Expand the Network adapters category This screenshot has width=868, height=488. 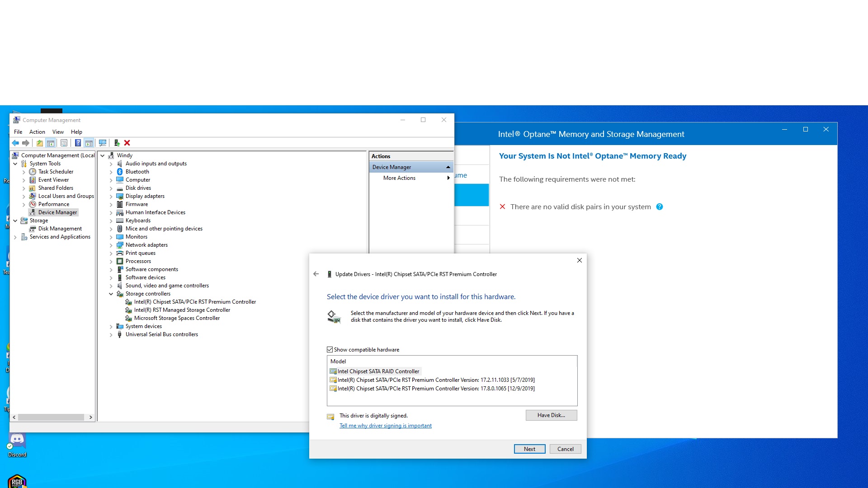(111, 245)
